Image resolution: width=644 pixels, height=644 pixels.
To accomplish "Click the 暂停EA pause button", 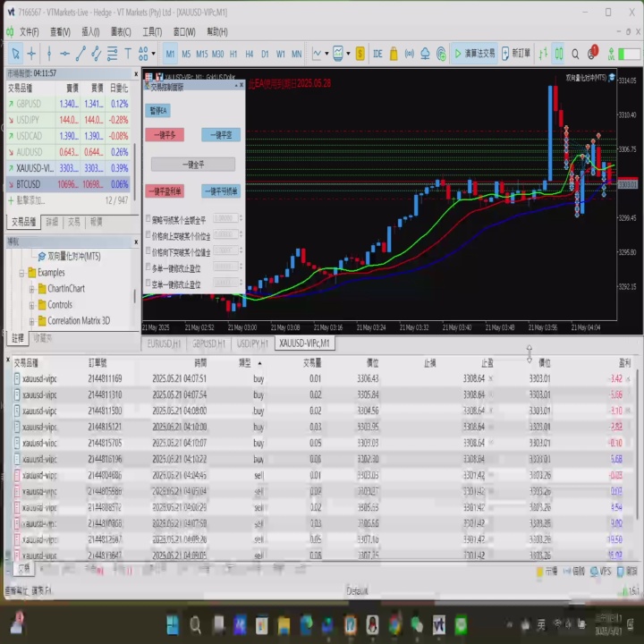I will (158, 111).
